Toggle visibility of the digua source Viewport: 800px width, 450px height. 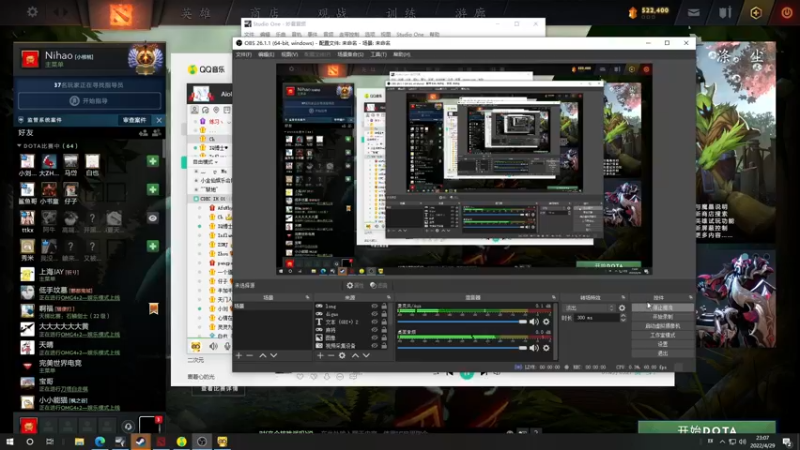pyautogui.click(x=375, y=314)
